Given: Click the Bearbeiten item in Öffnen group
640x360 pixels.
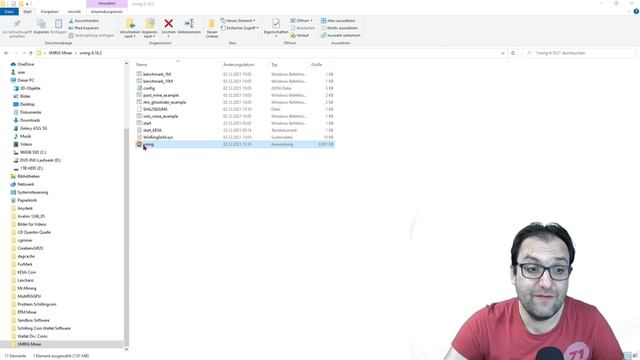Looking at the screenshot, I should [302, 28].
